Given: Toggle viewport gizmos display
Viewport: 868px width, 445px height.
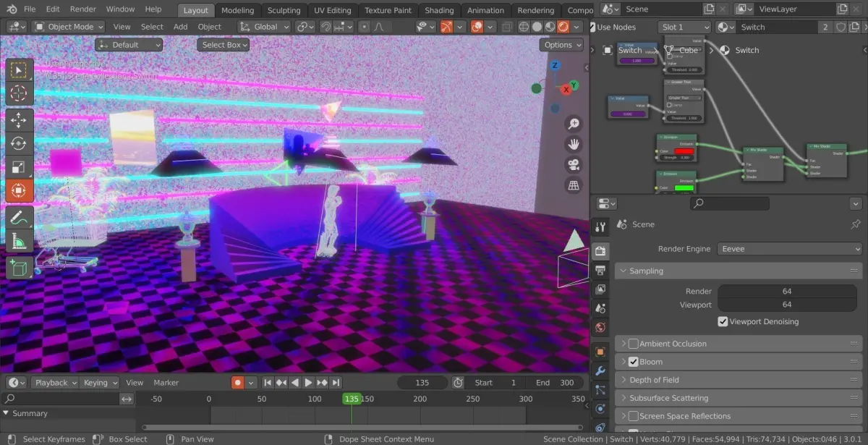Looking at the screenshot, I should click(447, 27).
